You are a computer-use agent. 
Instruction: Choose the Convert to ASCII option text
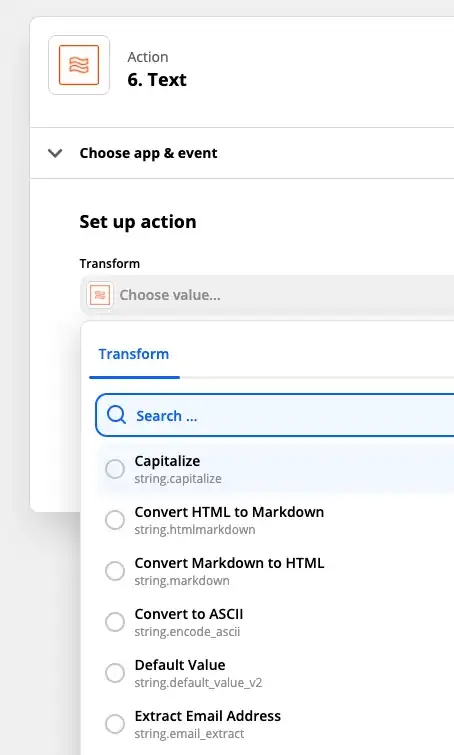tap(189, 614)
